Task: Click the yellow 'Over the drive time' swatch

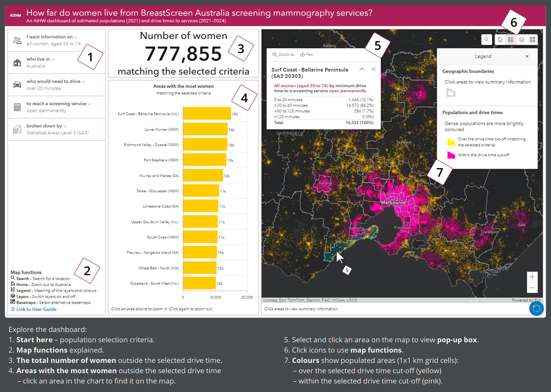Action: point(451,142)
